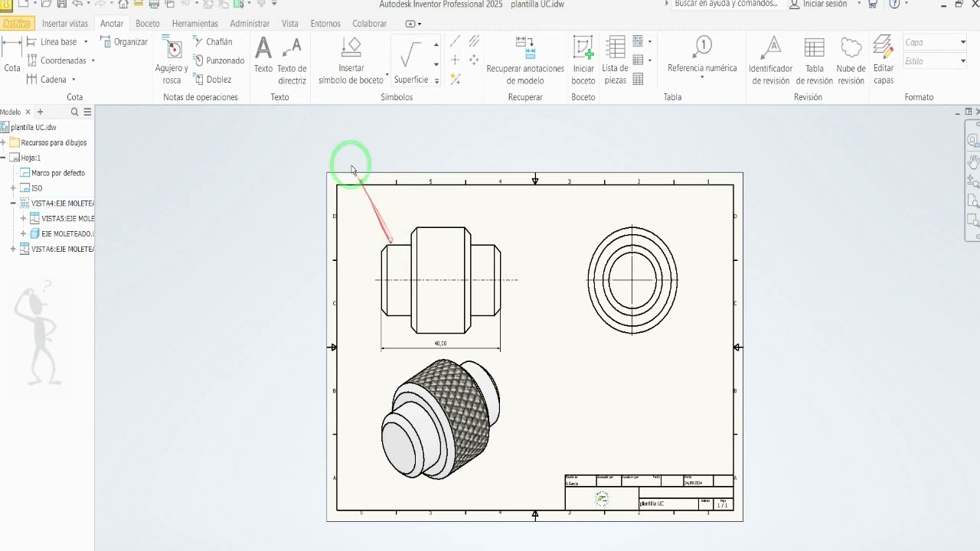Go to the Administrar ribbon tab
The width and height of the screenshot is (980, 551).
click(x=250, y=24)
